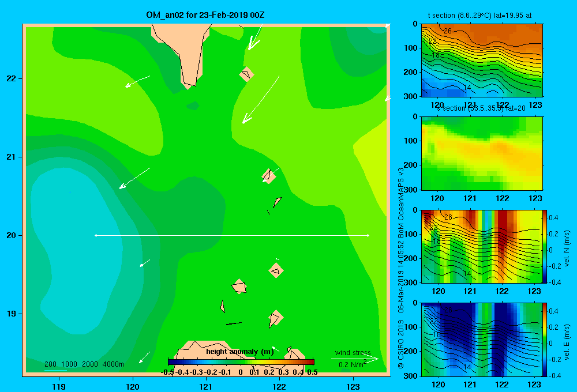Click the island near 121.9E 20.8N
This screenshot has height=392, width=577.
269,176
